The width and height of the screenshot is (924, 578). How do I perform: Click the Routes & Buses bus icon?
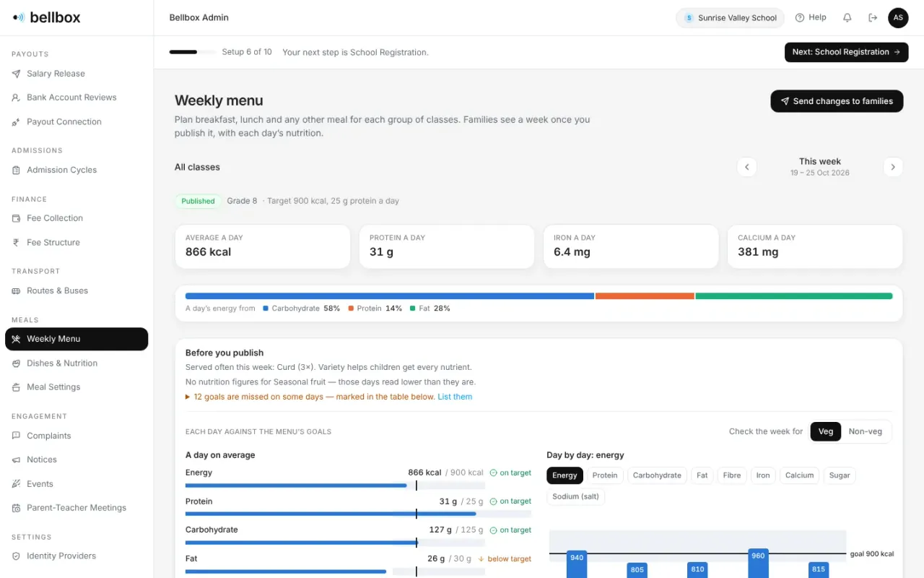16,291
